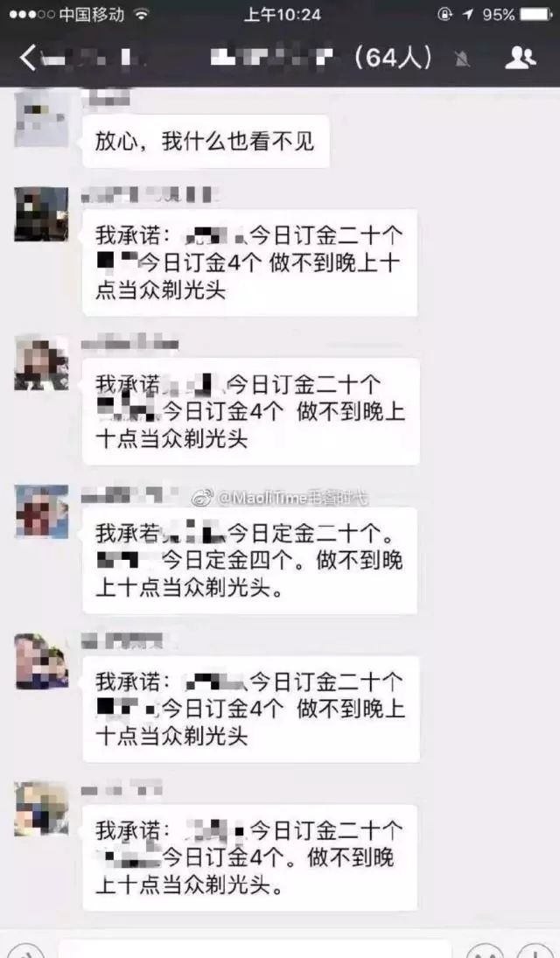Open avatar of the last message sender
The image size is (560, 958).
tap(42, 809)
